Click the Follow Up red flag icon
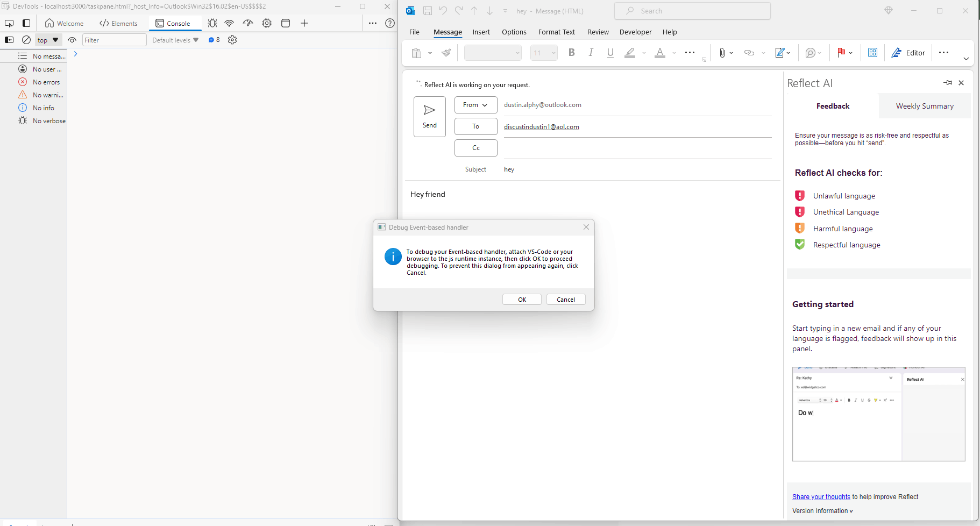 point(841,52)
